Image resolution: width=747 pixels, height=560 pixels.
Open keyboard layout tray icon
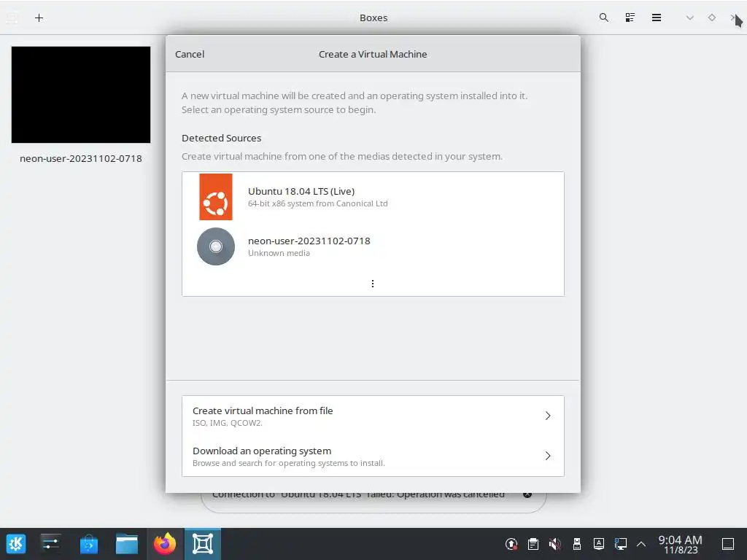(599, 544)
